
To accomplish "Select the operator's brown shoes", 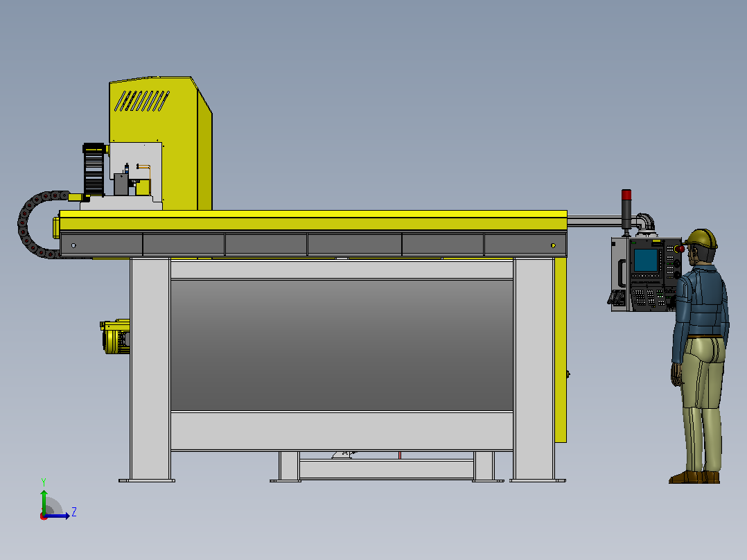I will coord(694,477).
